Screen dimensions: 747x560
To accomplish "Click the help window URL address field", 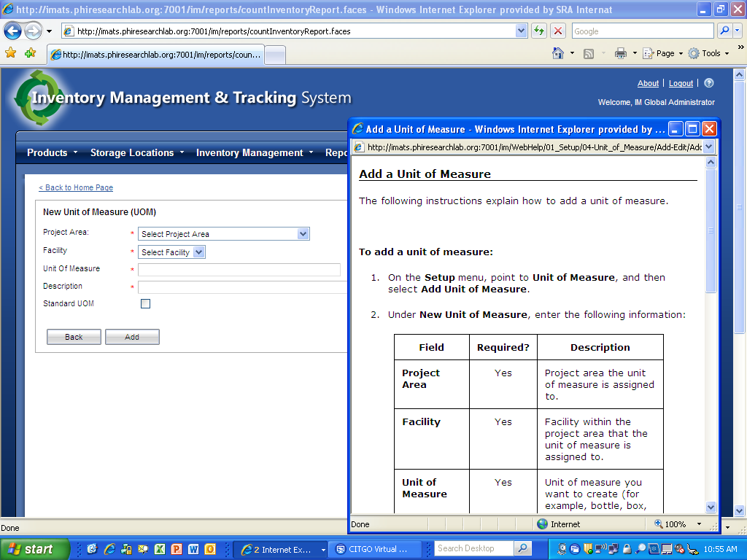I will coord(528,147).
